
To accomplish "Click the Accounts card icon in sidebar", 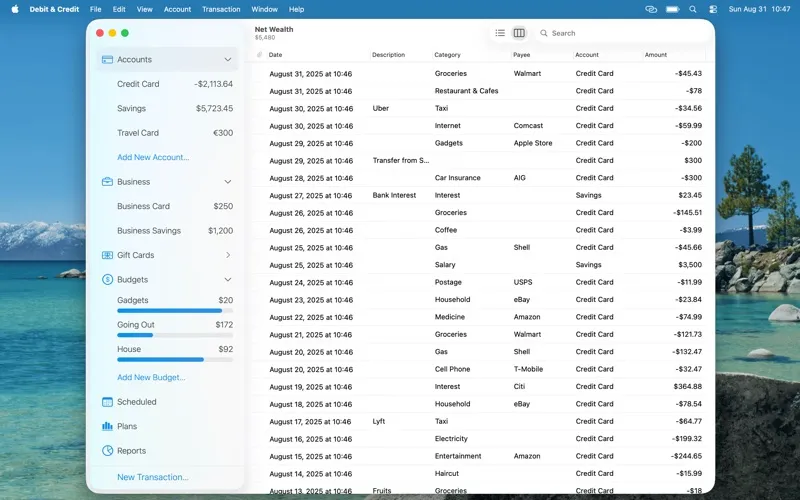I will pos(107,60).
